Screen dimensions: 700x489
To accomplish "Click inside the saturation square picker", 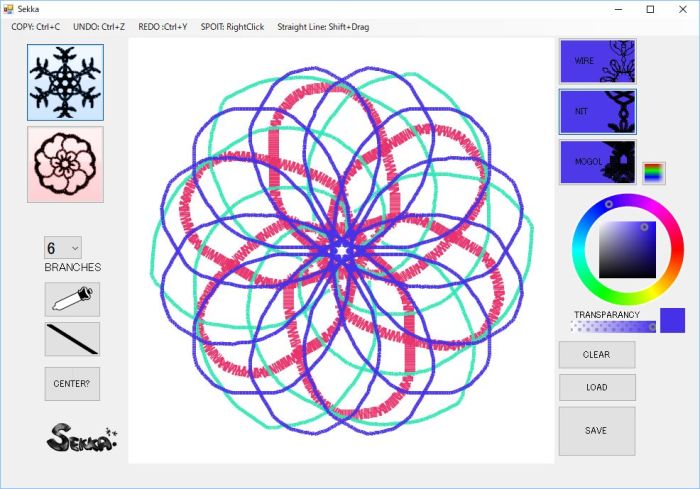I will tap(626, 249).
